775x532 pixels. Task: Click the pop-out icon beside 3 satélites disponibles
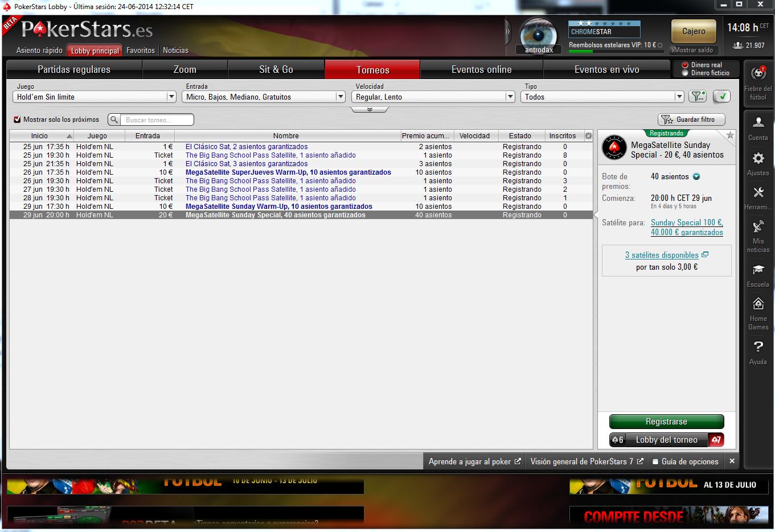click(x=705, y=255)
